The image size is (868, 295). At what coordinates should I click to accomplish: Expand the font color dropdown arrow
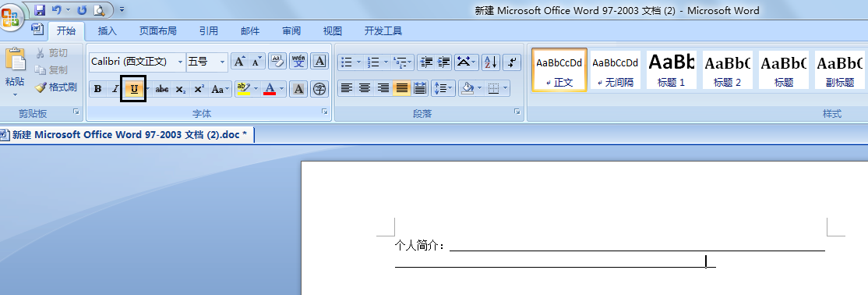pos(282,89)
